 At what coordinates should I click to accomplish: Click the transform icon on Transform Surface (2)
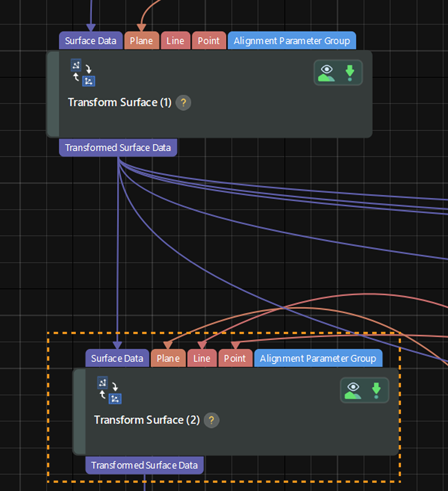click(x=109, y=390)
